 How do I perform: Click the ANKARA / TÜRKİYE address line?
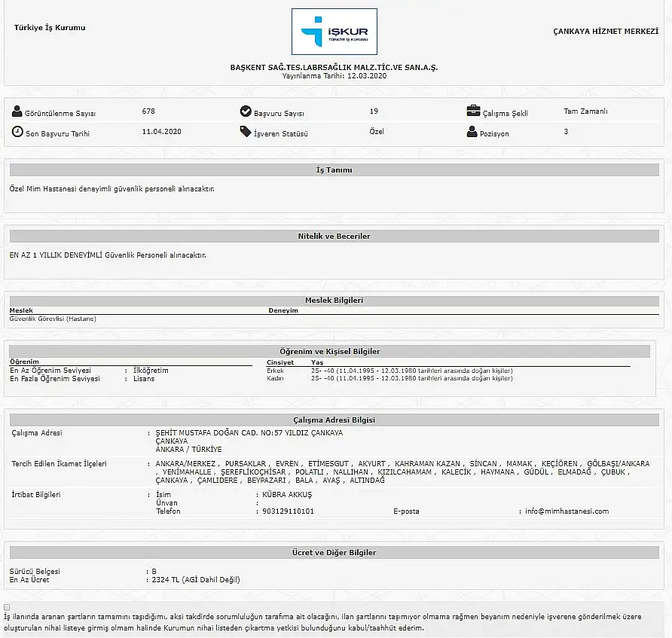[188, 450]
